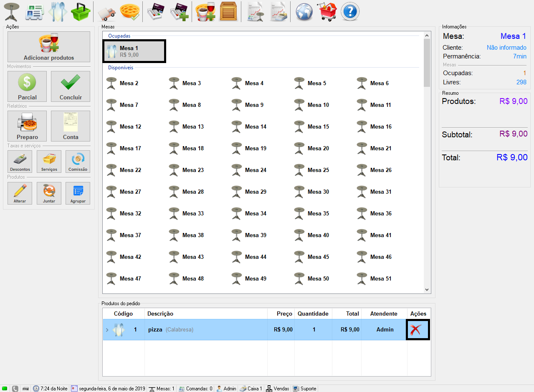The image size is (534, 392).
Task: Expand the pizza row arrow indicator
Action: (x=107, y=330)
